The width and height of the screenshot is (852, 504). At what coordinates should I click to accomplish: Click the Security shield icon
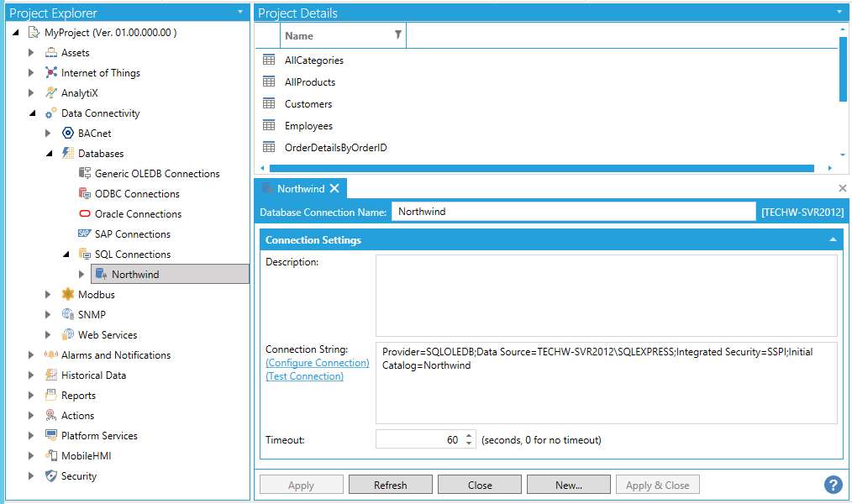click(x=51, y=476)
